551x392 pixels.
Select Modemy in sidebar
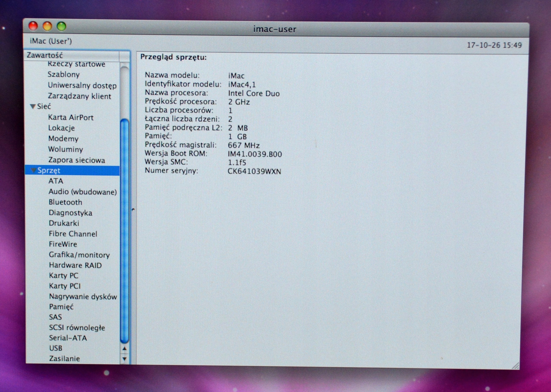click(63, 139)
